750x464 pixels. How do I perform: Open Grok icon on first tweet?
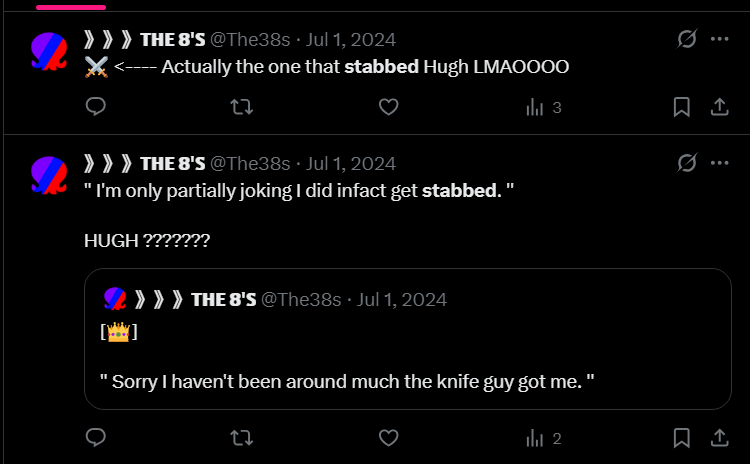pos(686,39)
